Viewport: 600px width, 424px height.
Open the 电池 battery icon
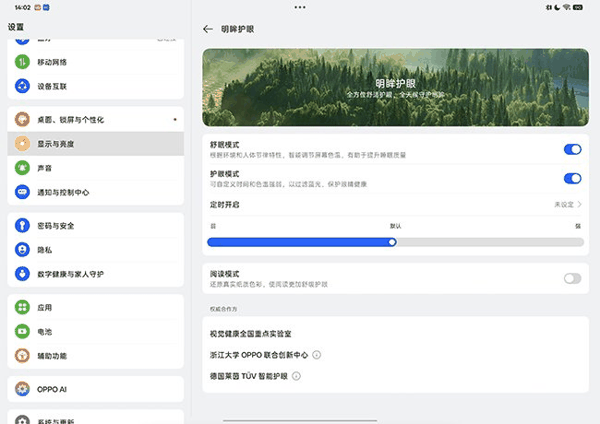[21, 331]
